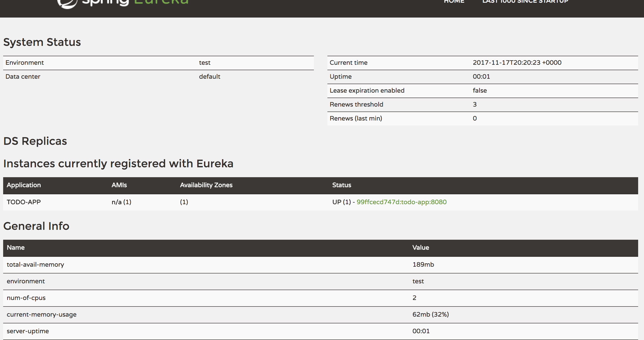The image size is (644, 340).
Task: Click the General Info heading
Action: pos(36,226)
